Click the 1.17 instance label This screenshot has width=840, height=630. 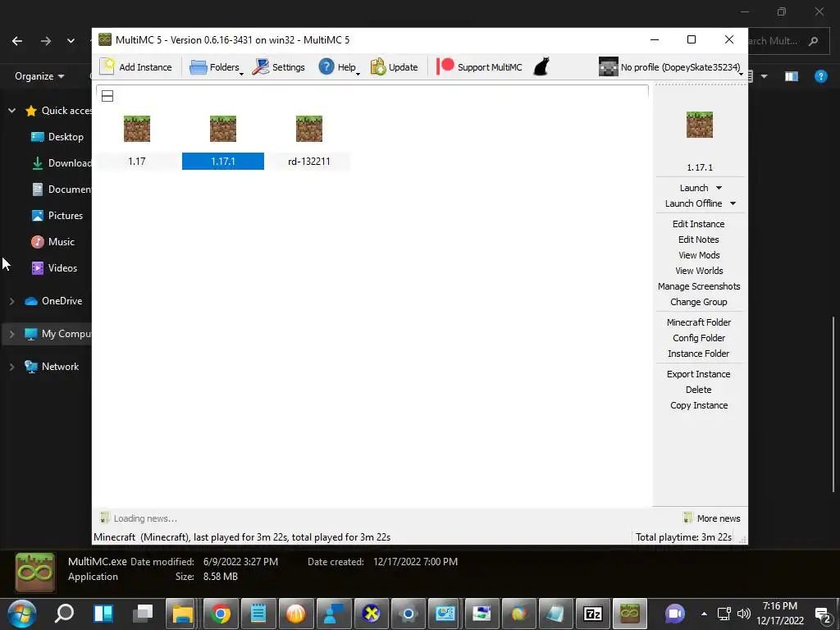[x=137, y=162]
